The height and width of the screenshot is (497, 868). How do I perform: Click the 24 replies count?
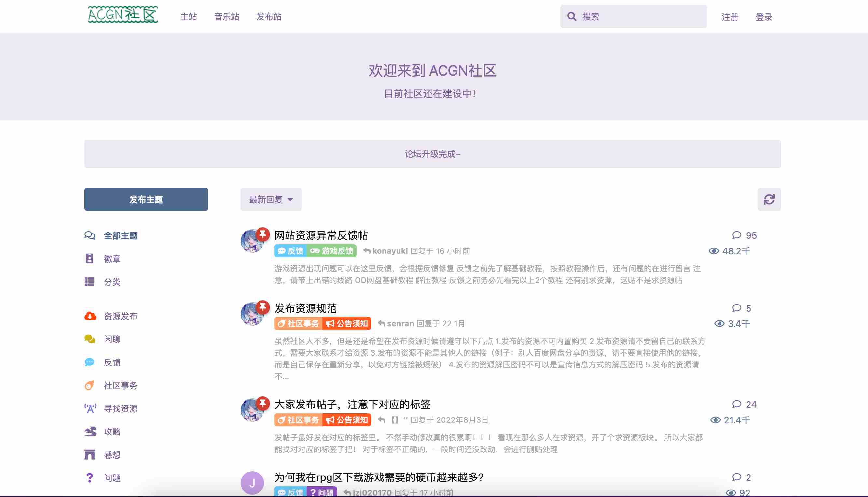click(744, 405)
